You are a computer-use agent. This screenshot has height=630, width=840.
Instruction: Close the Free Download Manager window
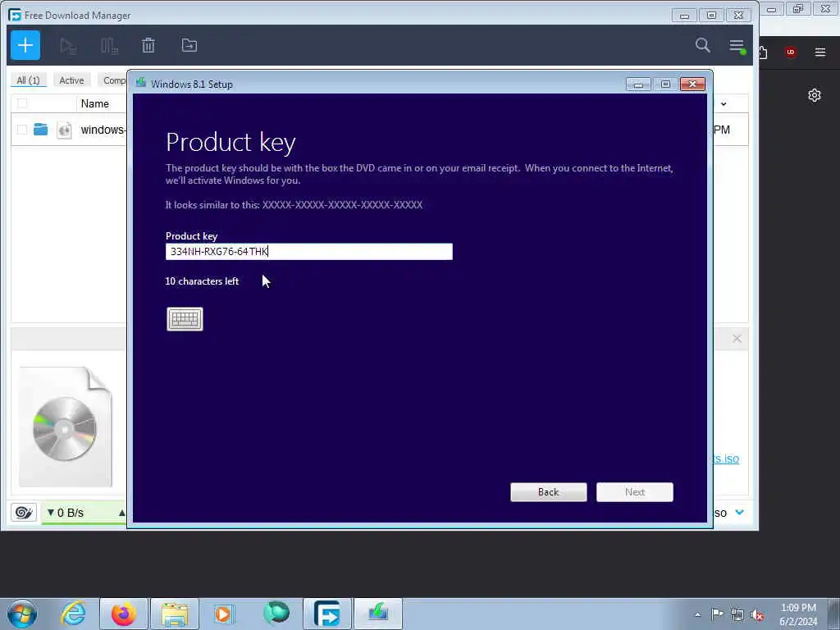pos(738,16)
